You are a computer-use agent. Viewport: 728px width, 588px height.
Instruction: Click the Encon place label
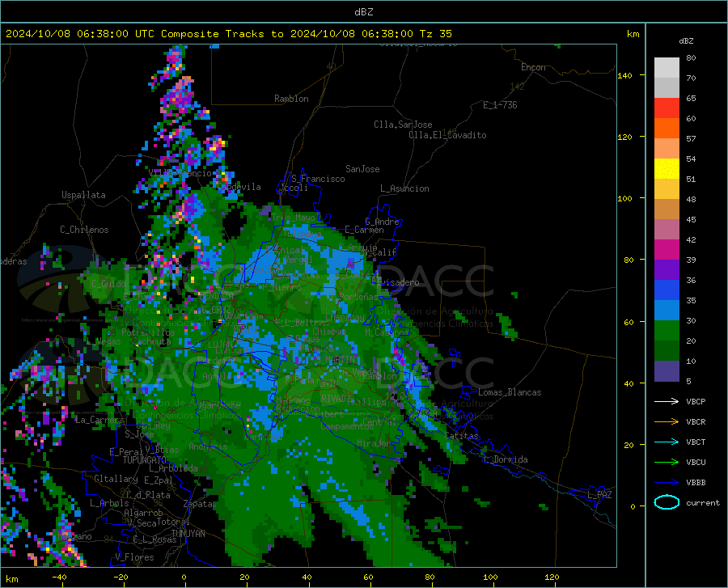point(533,67)
